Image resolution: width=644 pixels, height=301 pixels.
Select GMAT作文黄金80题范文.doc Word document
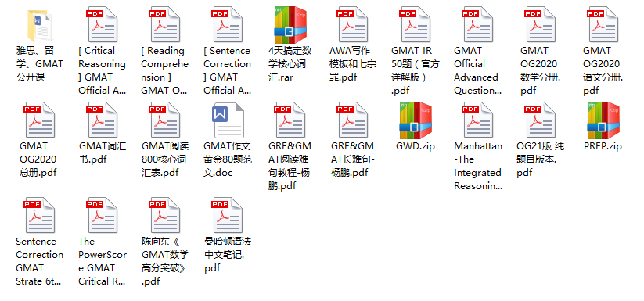coord(228,120)
